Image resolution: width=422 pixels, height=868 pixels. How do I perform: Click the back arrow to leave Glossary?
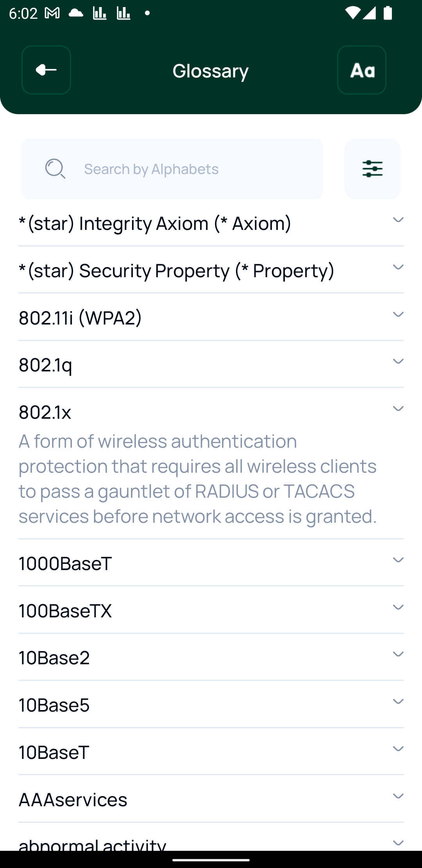[46, 70]
